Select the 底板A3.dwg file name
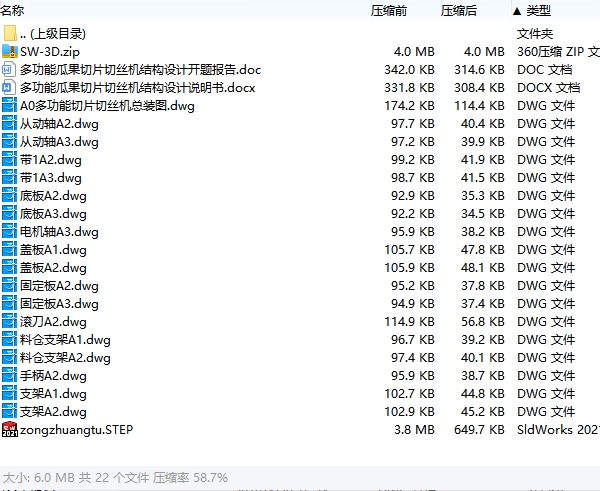The width and height of the screenshot is (600, 491). [x=53, y=214]
